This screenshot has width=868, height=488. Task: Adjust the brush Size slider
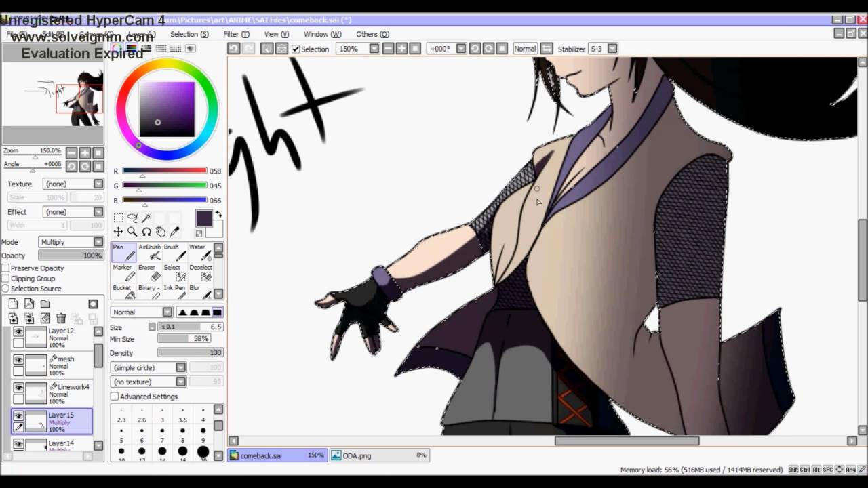click(x=190, y=327)
